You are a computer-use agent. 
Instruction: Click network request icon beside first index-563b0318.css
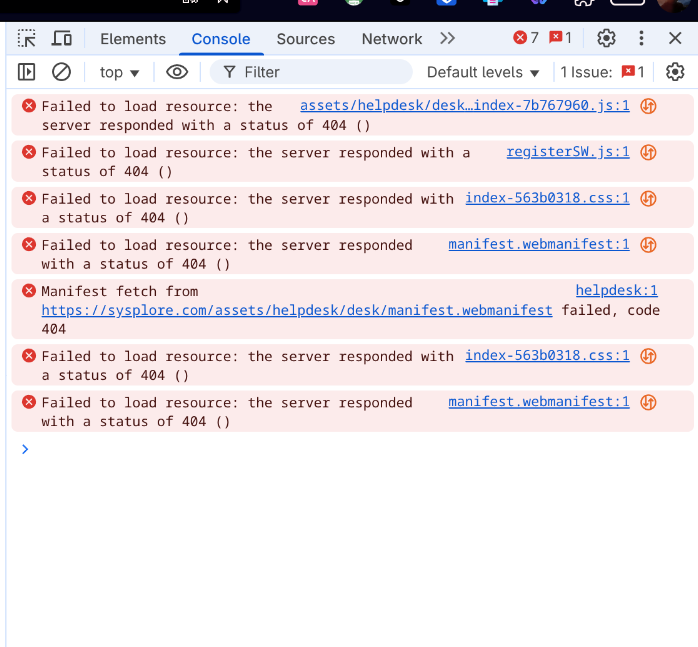pos(648,199)
